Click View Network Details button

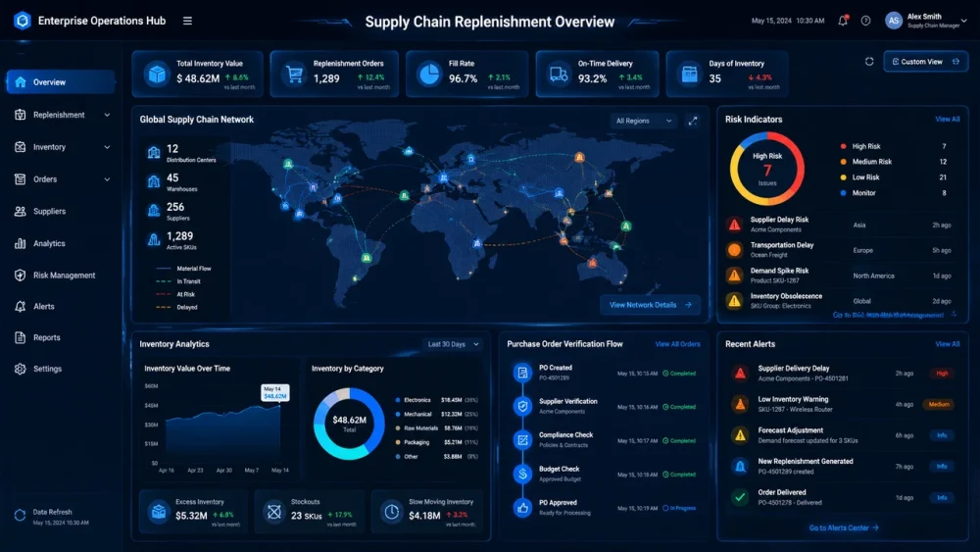point(650,305)
